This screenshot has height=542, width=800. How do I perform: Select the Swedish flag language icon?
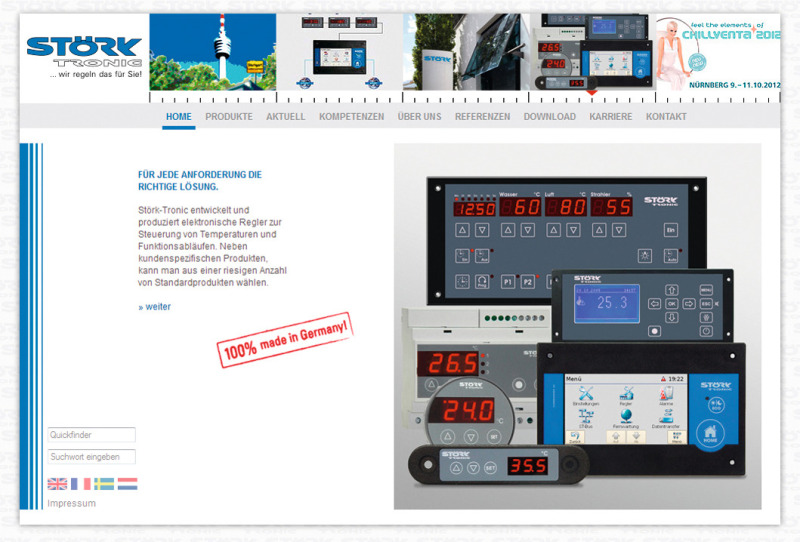point(104,484)
